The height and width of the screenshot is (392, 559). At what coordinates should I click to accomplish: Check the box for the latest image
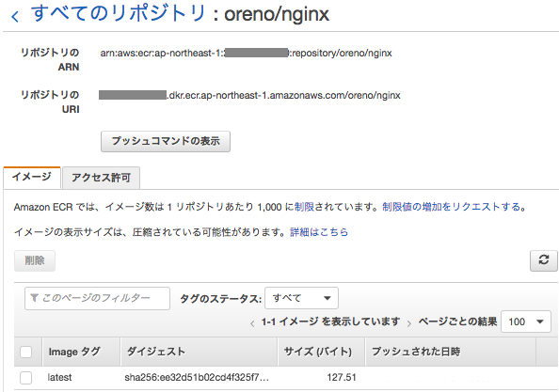(x=25, y=377)
